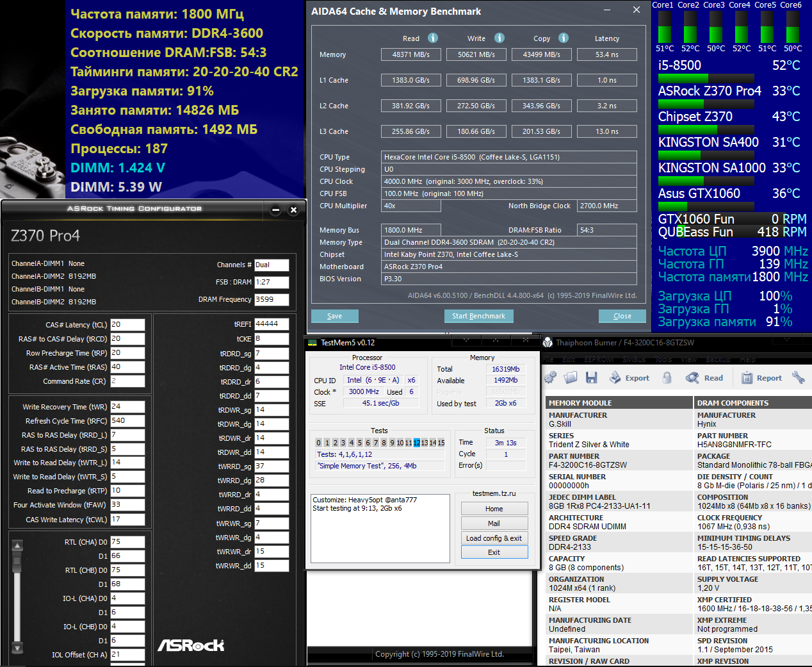Minimize the AIDA64 benchmark window

(x=606, y=10)
